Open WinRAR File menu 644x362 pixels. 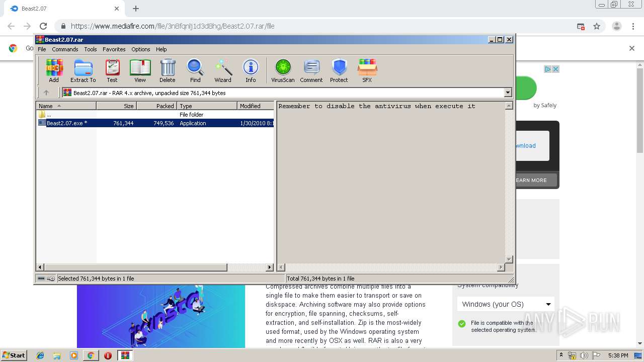[x=42, y=49]
